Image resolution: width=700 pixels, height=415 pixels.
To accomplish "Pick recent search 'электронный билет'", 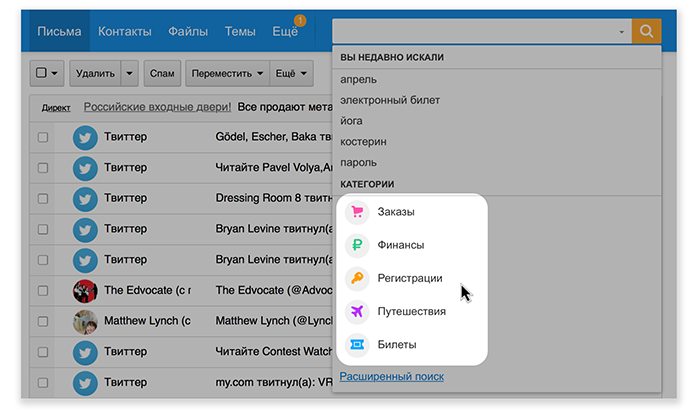I will [x=390, y=100].
